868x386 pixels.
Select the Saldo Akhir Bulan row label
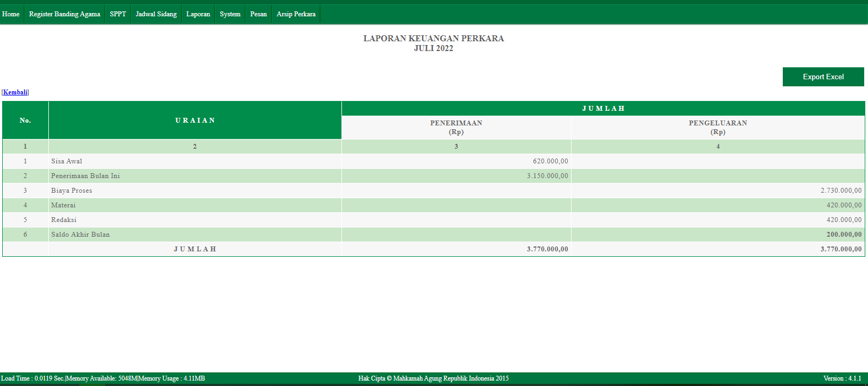tap(80, 235)
